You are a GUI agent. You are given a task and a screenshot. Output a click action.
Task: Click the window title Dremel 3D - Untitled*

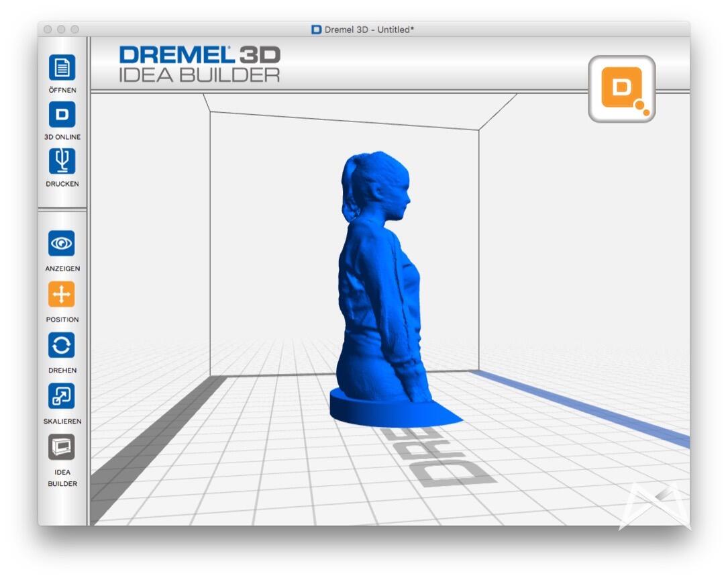coord(369,30)
